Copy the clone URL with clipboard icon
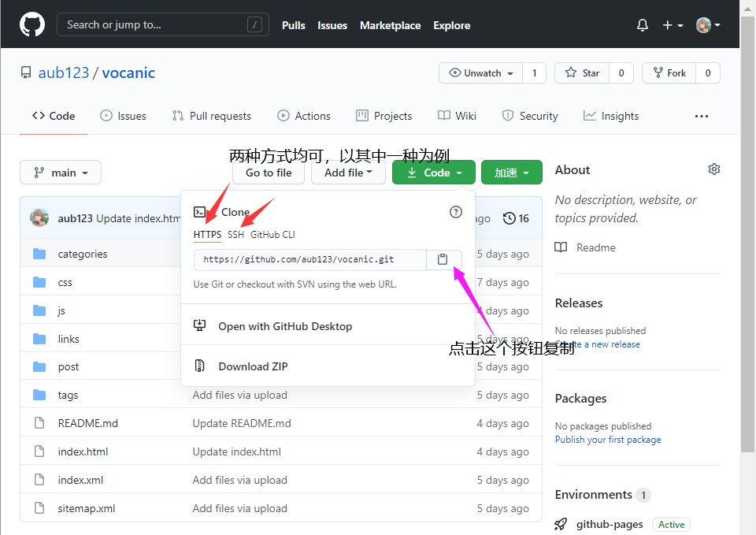Image resolution: width=756 pixels, height=535 pixels. [443, 259]
